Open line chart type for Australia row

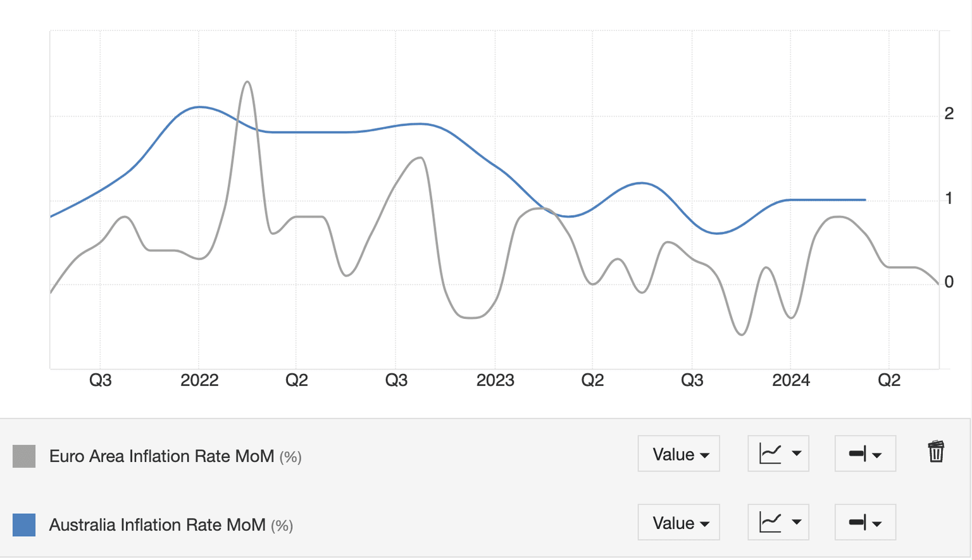[778, 523]
